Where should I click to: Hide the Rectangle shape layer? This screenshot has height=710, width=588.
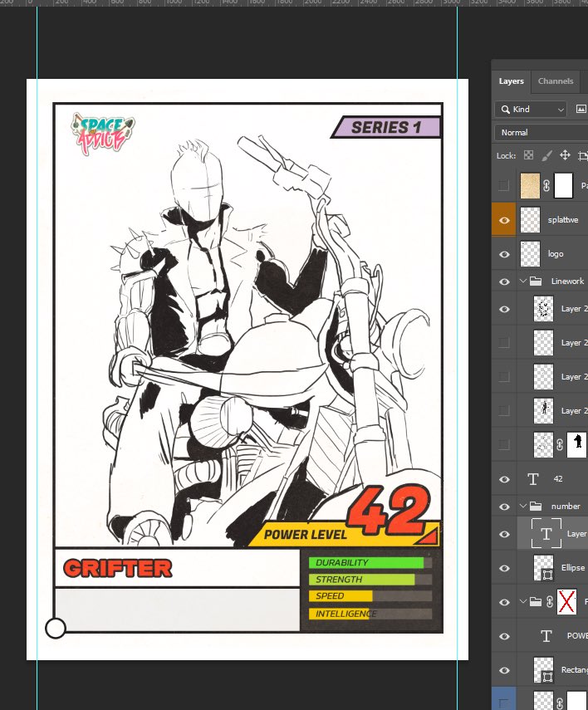[x=504, y=670]
